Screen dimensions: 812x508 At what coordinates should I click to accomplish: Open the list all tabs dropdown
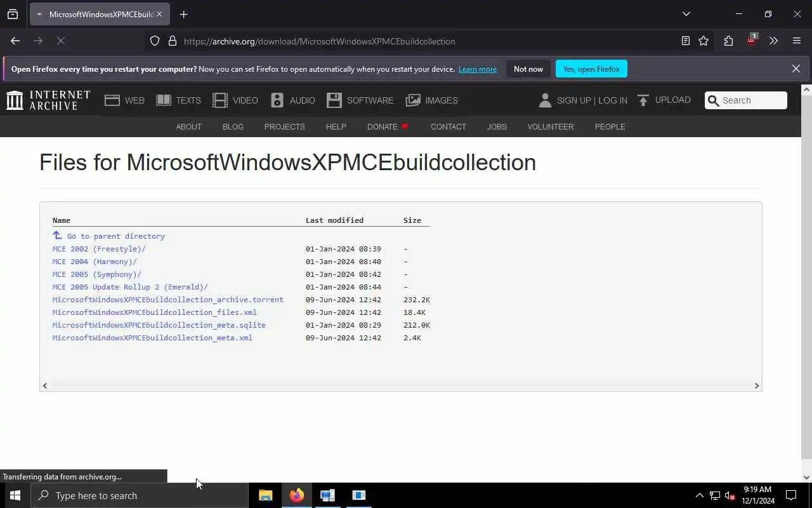pyautogui.click(x=686, y=14)
